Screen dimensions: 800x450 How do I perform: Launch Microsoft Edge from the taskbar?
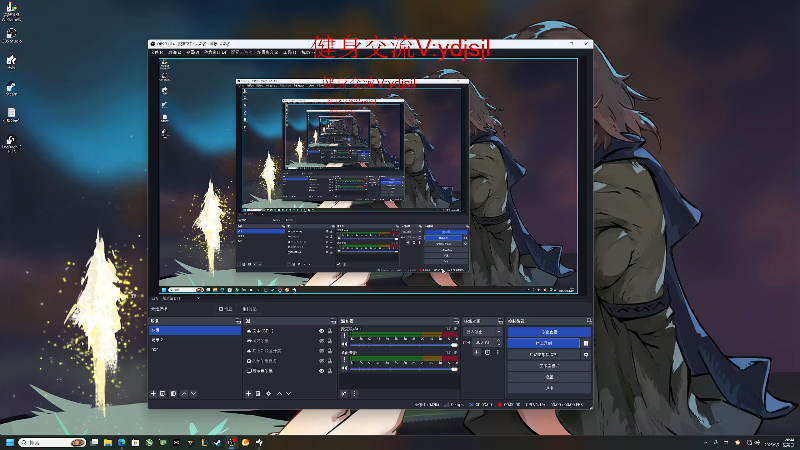pos(121,442)
